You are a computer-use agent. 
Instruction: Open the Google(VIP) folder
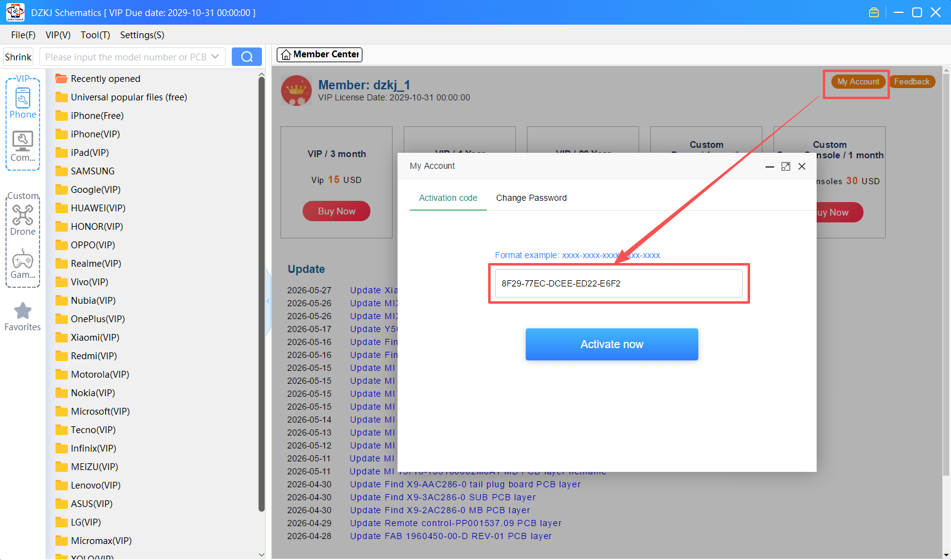pos(88,190)
